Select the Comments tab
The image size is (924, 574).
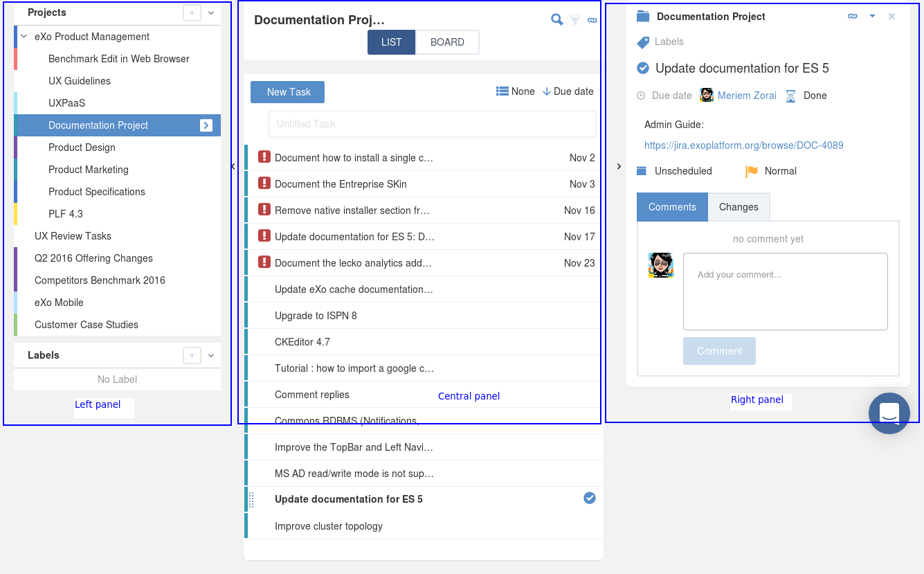[x=672, y=207]
